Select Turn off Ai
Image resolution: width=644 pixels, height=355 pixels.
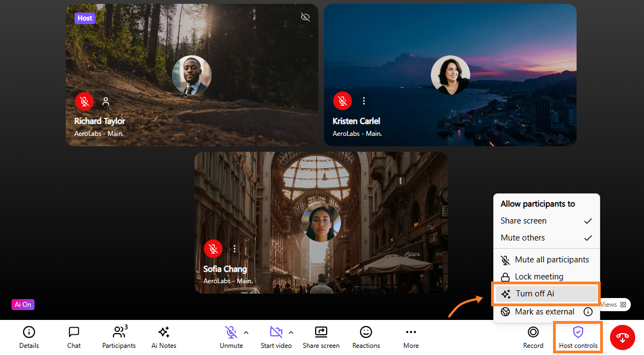pyautogui.click(x=546, y=294)
